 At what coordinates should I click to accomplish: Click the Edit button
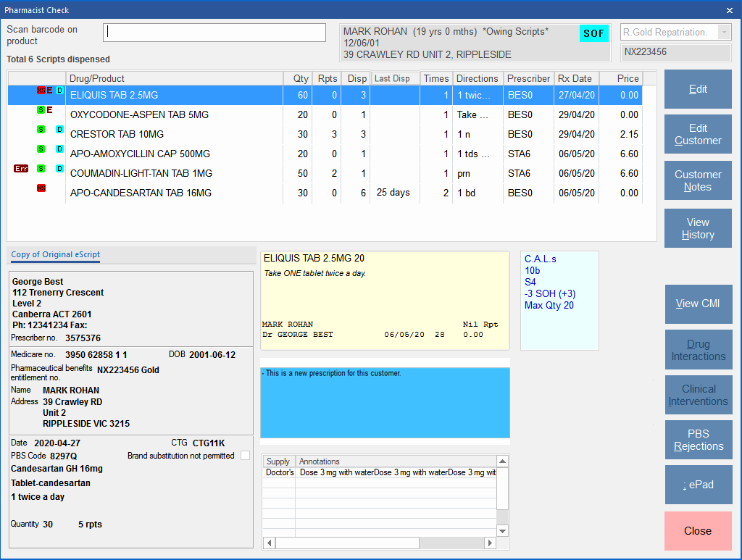coord(698,89)
